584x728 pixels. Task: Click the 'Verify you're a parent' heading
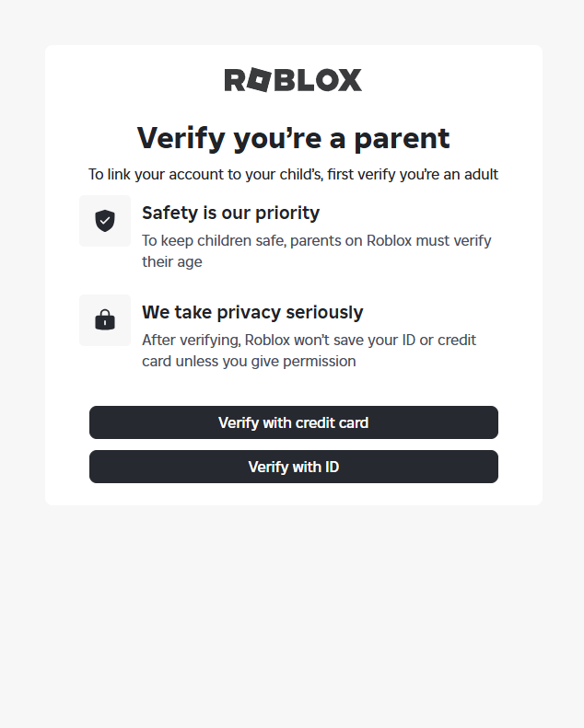(293, 138)
